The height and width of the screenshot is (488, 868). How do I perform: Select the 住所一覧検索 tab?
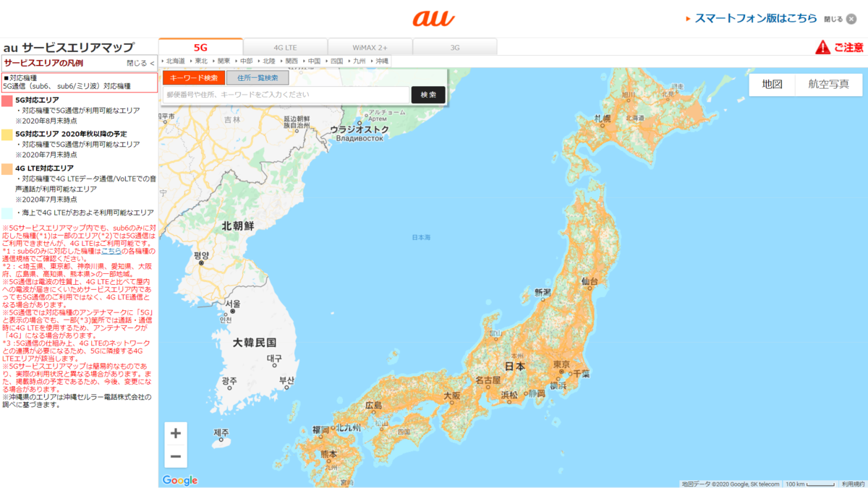click(258, 78)
